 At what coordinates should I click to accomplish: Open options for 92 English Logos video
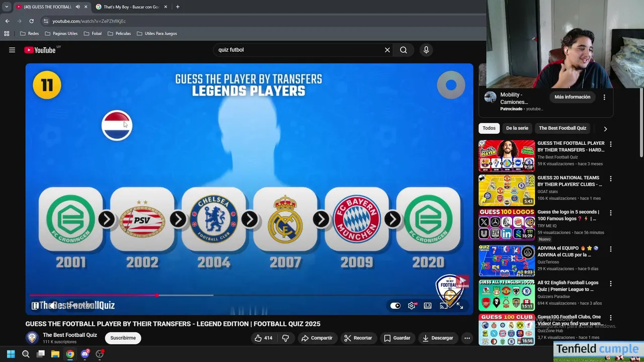tap(611, 284)
